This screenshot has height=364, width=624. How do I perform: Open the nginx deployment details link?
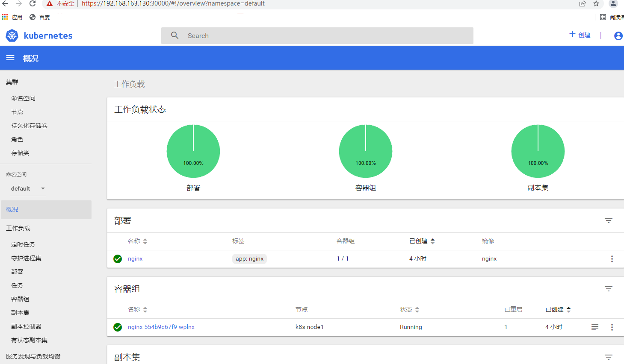pos(135,258)
